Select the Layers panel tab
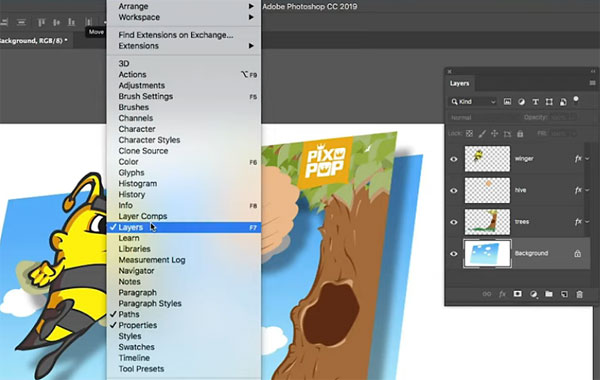600x380 pixels. [x=460, y=83]
